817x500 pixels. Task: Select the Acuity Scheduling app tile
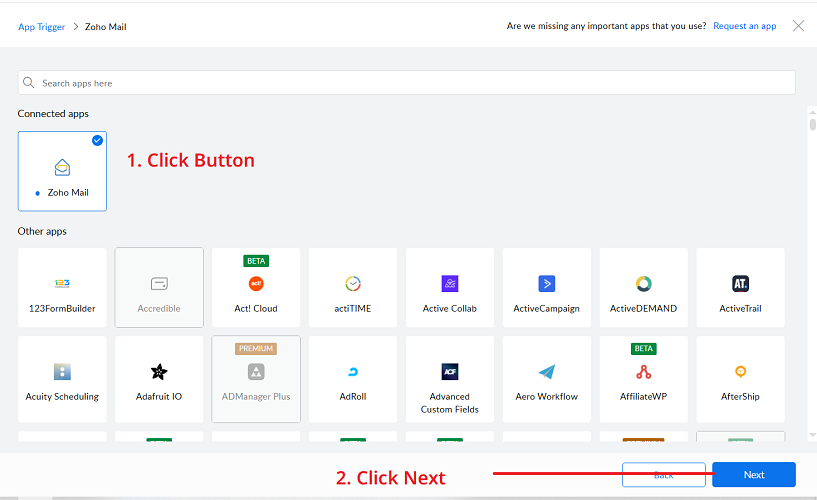pos(62,380)
